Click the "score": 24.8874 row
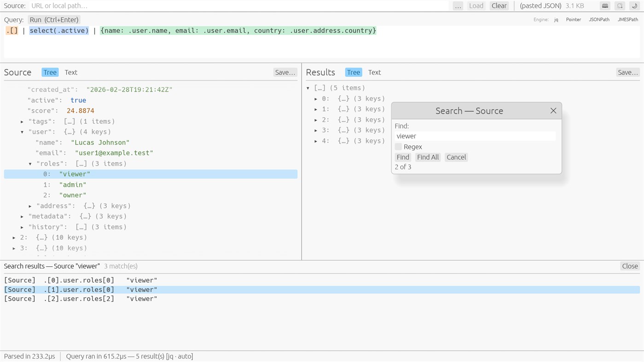 point(151,111)
